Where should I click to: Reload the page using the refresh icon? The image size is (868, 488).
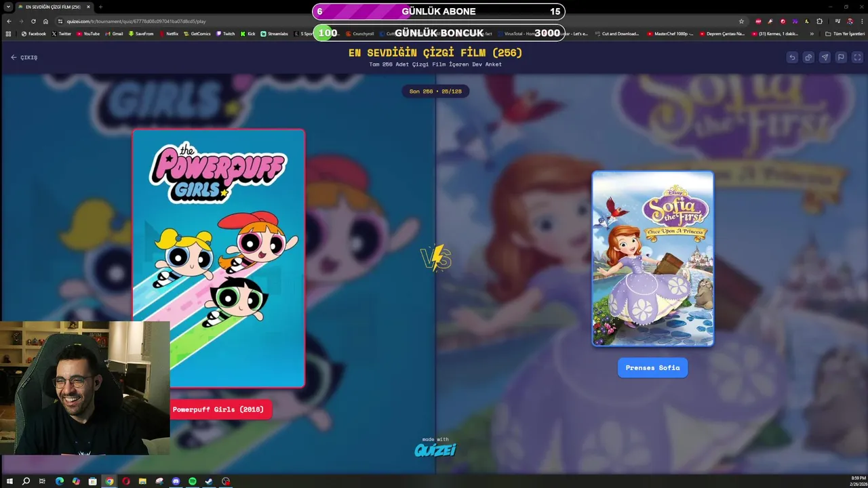(33, 21)
